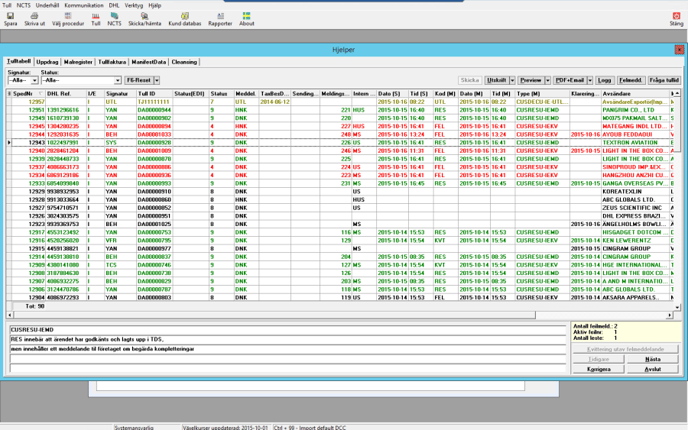Open the NCTS menu in the menu bar
This screenshot has height=430, width=688.
click(x=24, y=5)
